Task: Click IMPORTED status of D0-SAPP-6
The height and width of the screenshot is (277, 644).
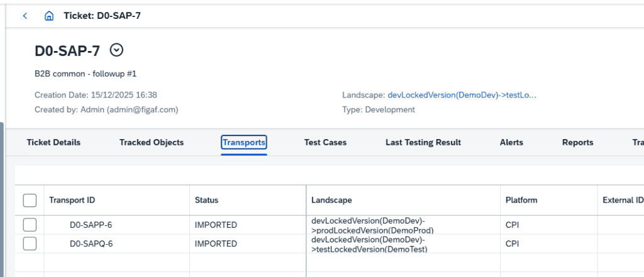Action: [216, 225]
